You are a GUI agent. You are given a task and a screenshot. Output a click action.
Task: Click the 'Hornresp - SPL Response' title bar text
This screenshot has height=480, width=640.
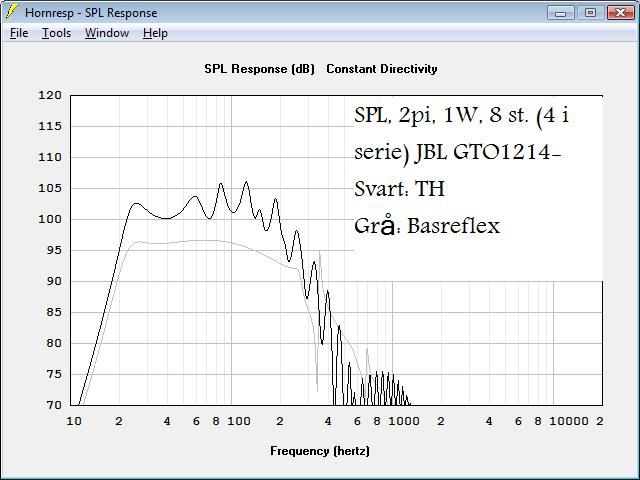[91, 13]
